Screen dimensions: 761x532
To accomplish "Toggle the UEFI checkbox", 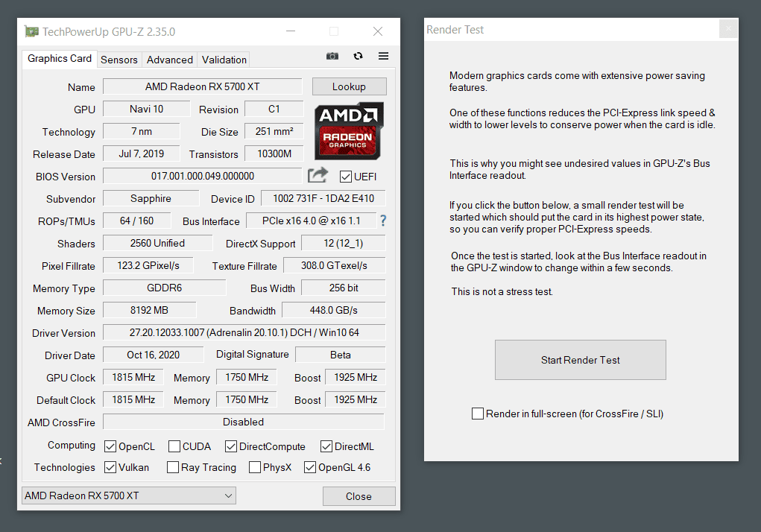I will 346,177.
